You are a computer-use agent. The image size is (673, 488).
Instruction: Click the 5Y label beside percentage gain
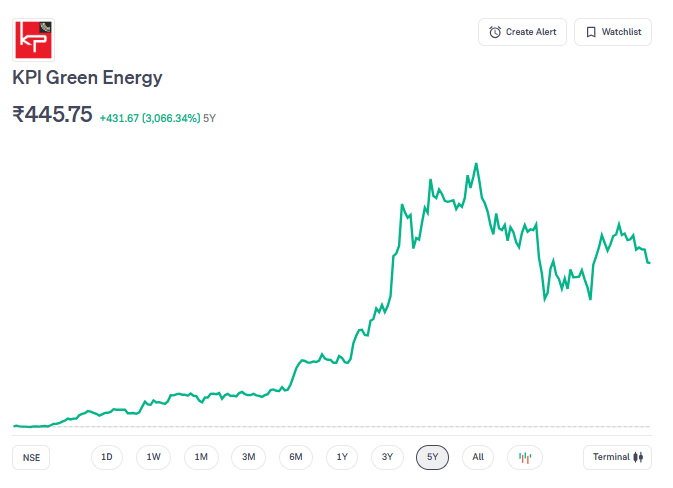[210, 118]
